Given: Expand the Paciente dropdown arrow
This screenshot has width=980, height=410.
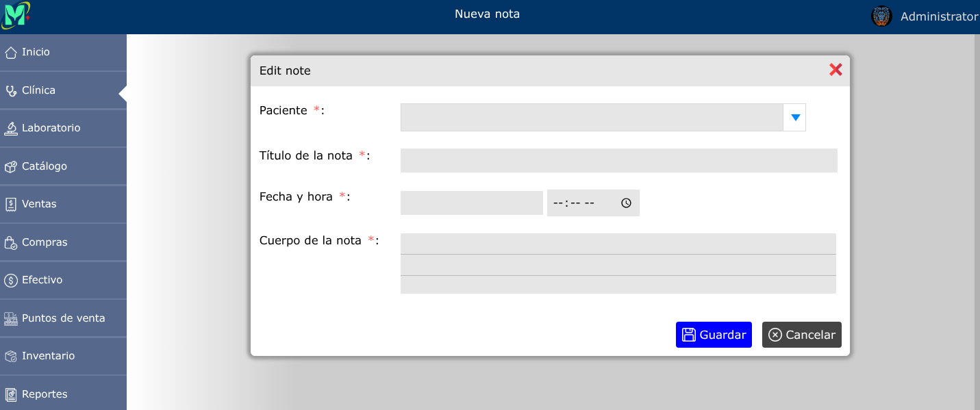Looking at the screenshot, I should click(795, 117).
